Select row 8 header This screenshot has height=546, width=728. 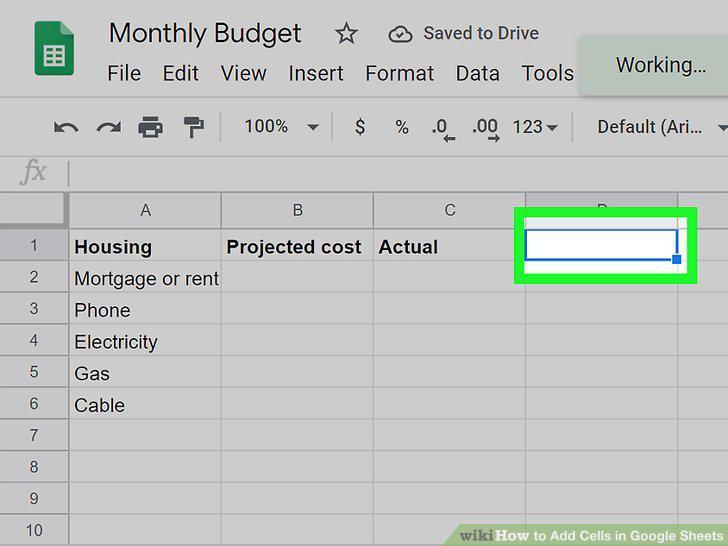coord(34,467)
